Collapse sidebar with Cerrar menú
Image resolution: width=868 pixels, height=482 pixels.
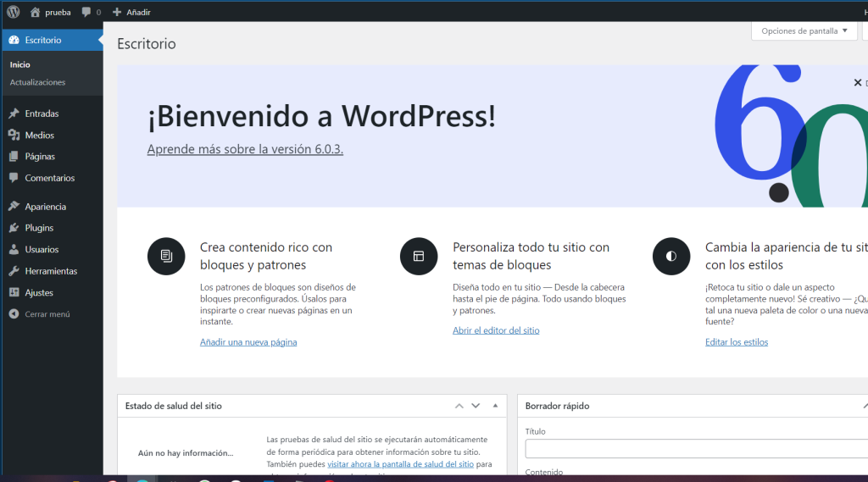(x=52, y=313)
